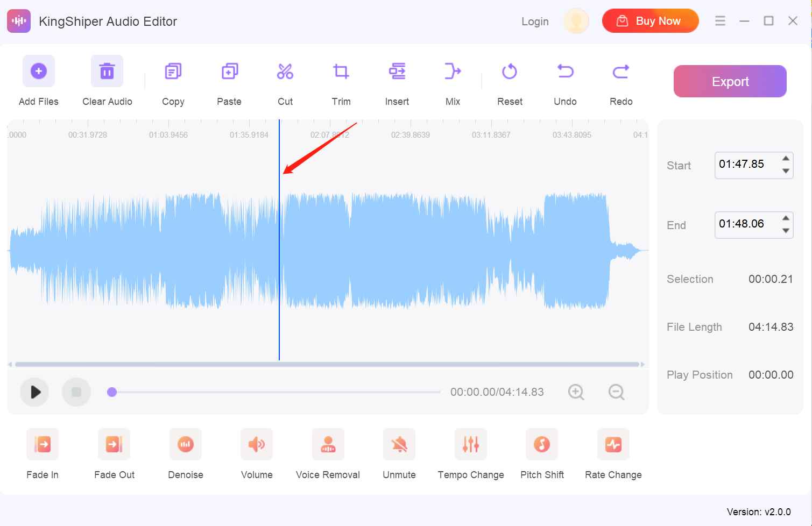Select the Copy tool
The image size is (812, 526).
pyautogui.click(x=173, y=81)
